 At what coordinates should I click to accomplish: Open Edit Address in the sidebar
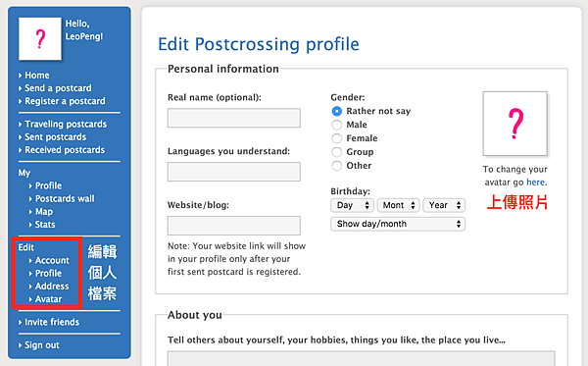point(52,287)
